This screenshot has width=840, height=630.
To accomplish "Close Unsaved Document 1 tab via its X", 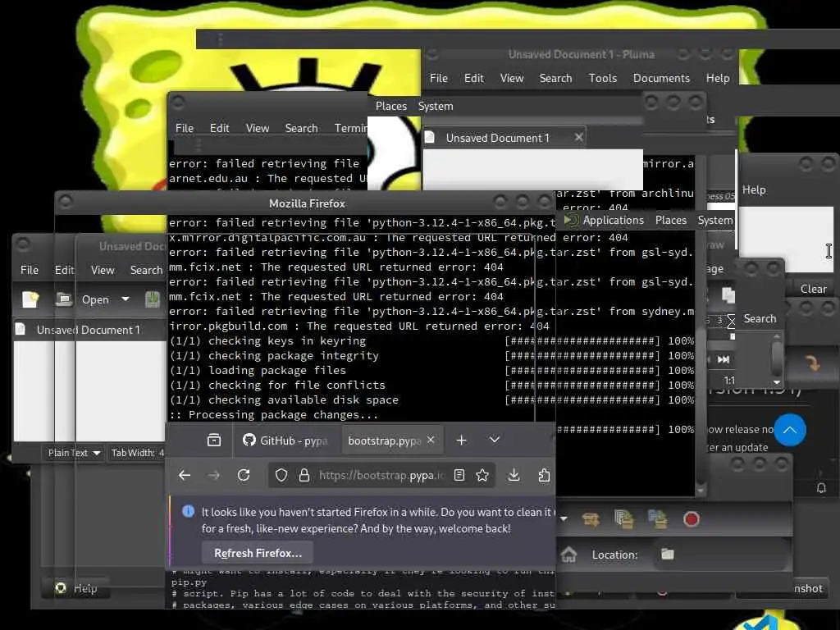I will pyautogui.click(x=578, y=137).
